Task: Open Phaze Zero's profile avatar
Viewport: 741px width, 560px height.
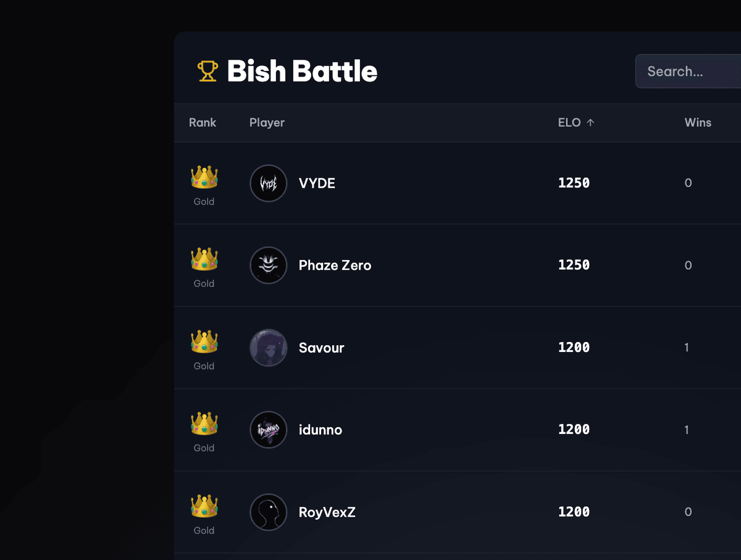Action: (269, 265)
